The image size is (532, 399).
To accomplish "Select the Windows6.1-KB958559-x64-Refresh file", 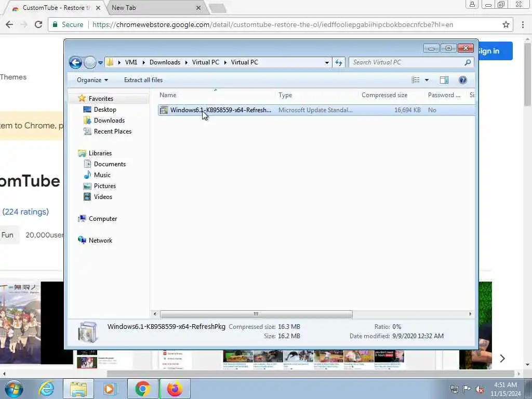I will pos(220,110).
